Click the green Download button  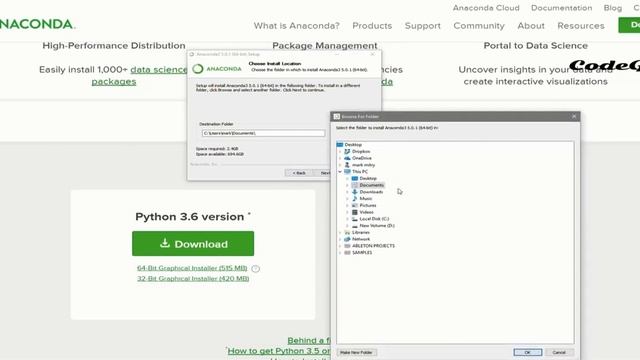click(x=193, y=244)
